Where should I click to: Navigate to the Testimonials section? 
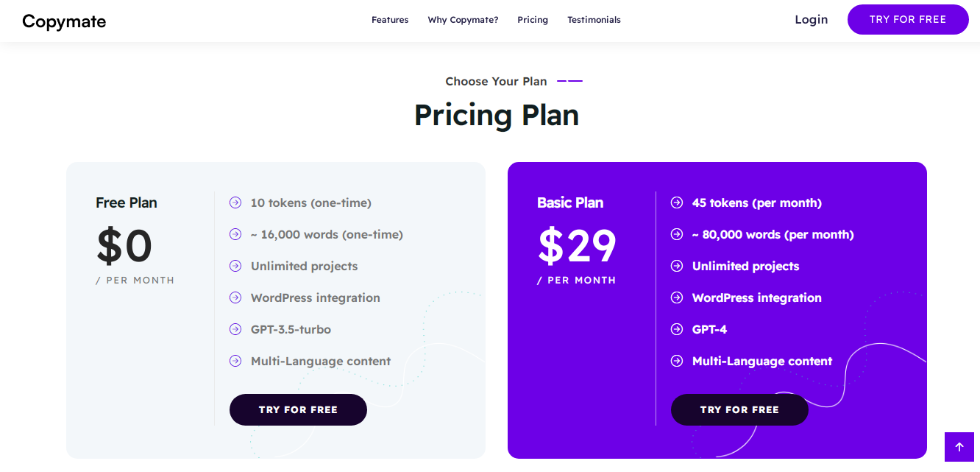pyautogui.click(x=594, y=20)
